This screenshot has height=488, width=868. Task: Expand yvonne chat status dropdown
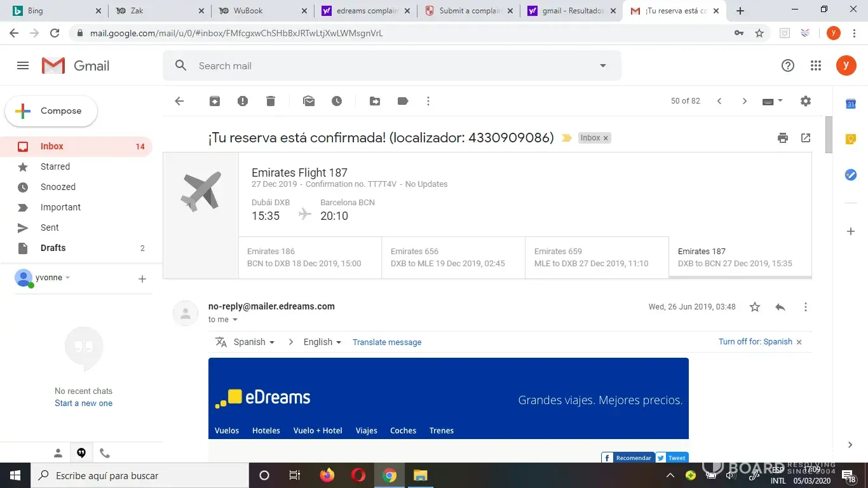pos(68,278)
